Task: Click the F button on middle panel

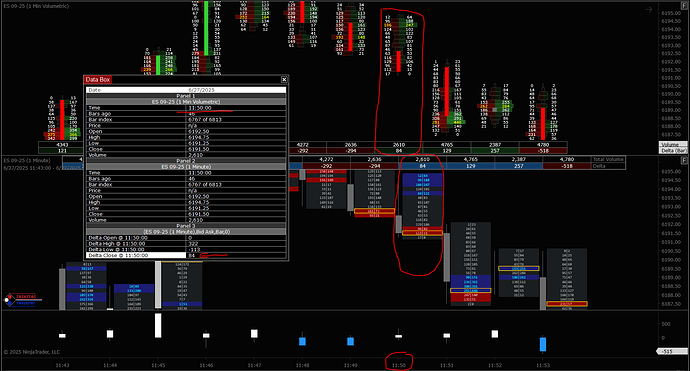Action: point(685,161)
